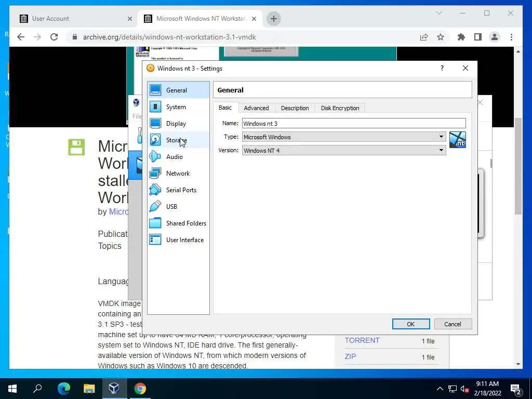Image resolution: width=532 pixels, height=399 pixels.
Task: Open the Storage category icon
Action: click(155, 140)
